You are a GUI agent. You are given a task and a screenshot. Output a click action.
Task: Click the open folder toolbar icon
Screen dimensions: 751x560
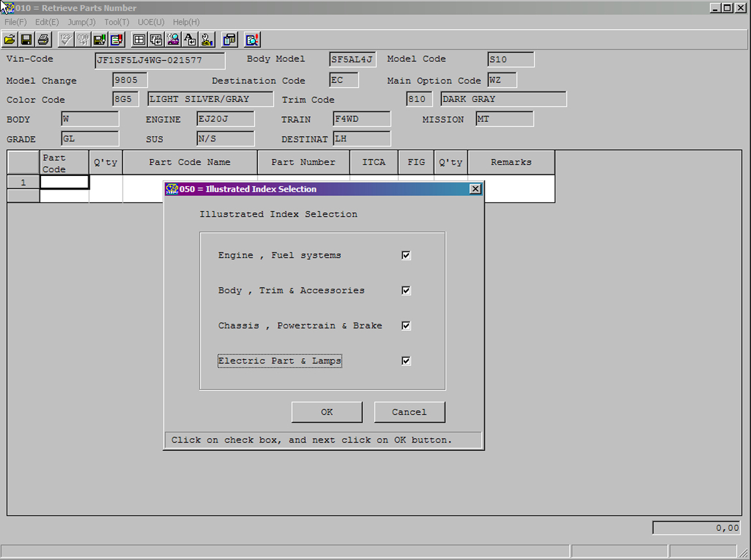pyautogui.click(x=10, y=40)
